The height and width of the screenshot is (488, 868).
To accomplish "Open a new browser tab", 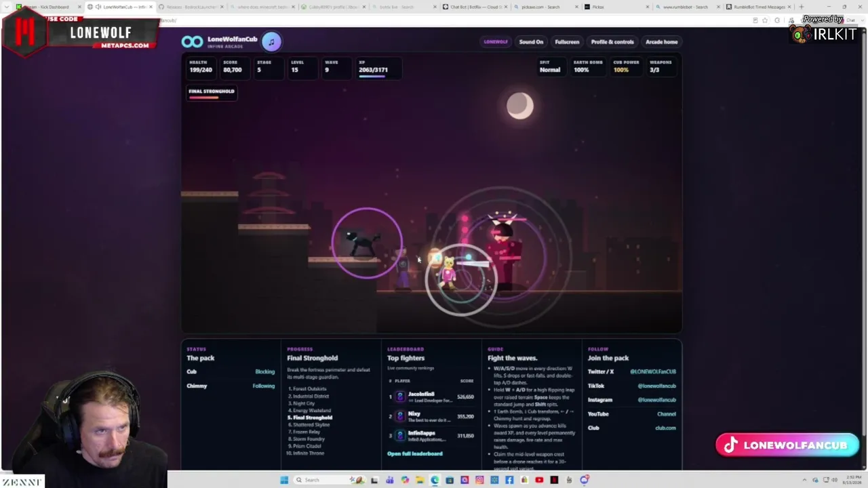I will [x=801, y=7].
